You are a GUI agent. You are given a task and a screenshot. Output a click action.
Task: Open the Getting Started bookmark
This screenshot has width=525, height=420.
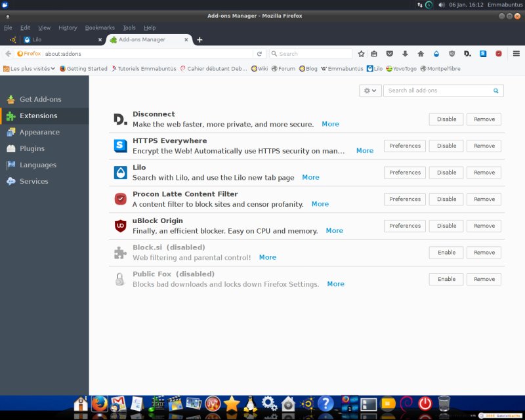(83, 69)
